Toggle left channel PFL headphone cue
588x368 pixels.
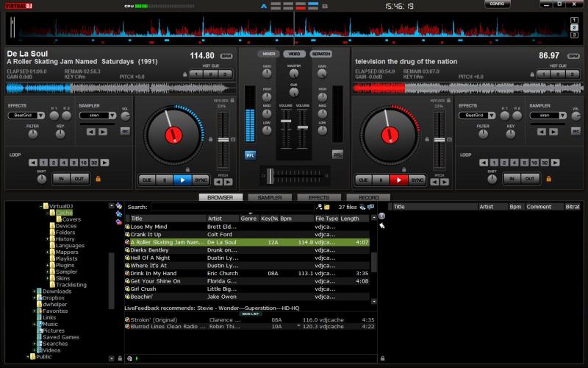250,155
